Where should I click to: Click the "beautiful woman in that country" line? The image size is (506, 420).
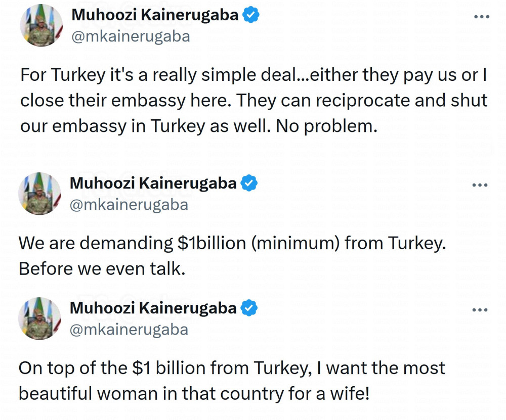pyautogui.click(x=194, y=393)
